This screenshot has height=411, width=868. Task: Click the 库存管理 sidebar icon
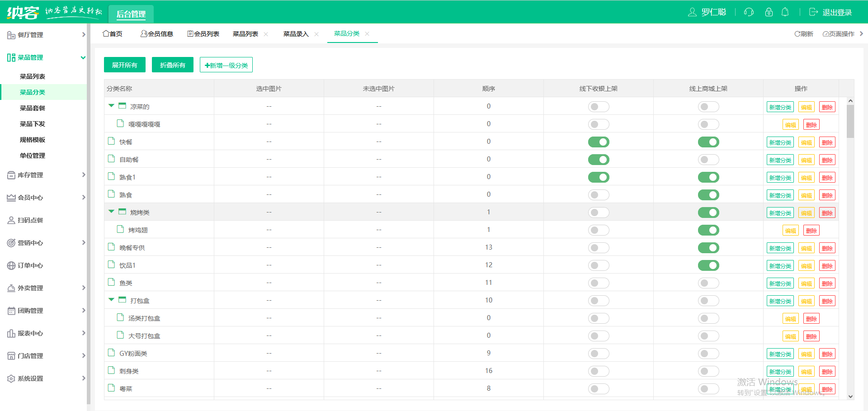tap(11, 175)
